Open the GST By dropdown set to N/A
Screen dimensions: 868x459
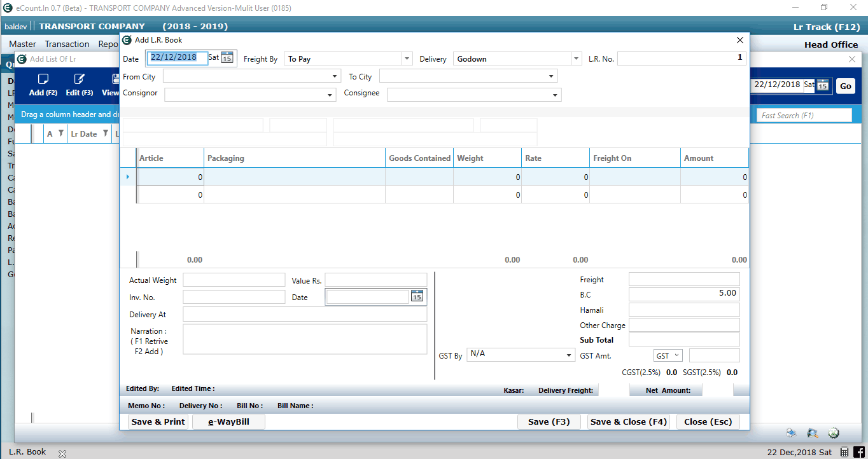569,354
